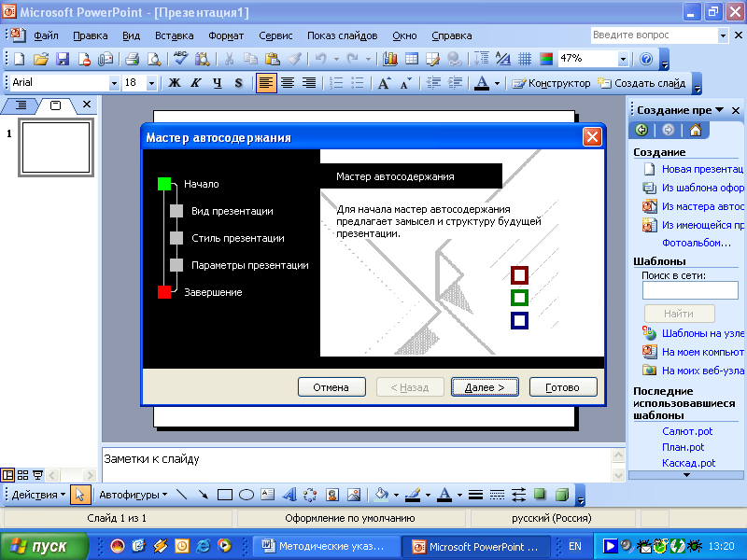Viewport: 747px width, 560px height.
Task: Select the Arrow drawing tool
Action: pyautogui.click(x=204, y=495)
